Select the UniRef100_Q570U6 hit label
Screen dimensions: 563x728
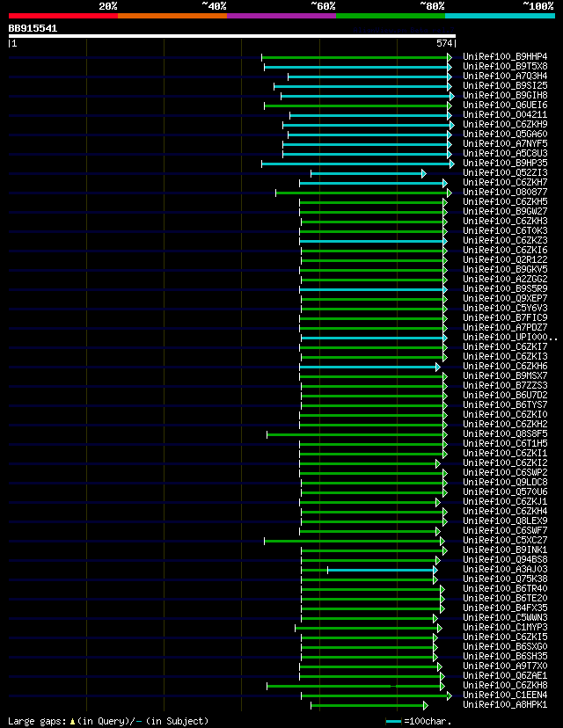pyautogui.click(x=505, y=491)
